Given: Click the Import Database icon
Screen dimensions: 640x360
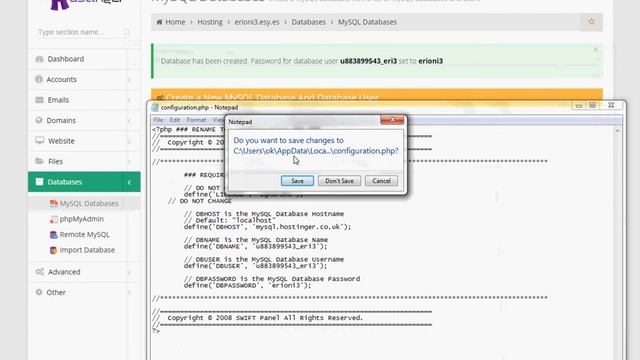Looking at the screenshot, I should pyautogui.click(x=53, y=250).
